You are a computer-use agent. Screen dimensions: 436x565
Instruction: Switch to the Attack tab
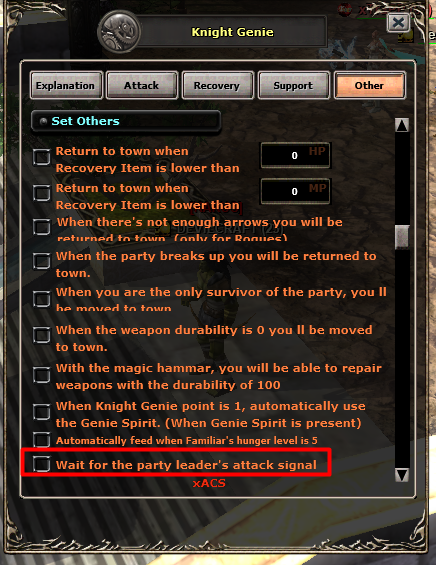point(142,85)
